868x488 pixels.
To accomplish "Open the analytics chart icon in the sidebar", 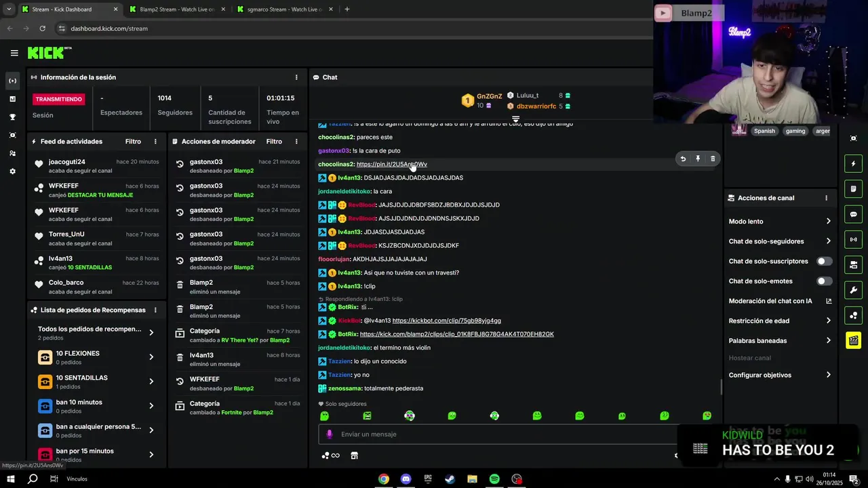I will pos(12,99).
